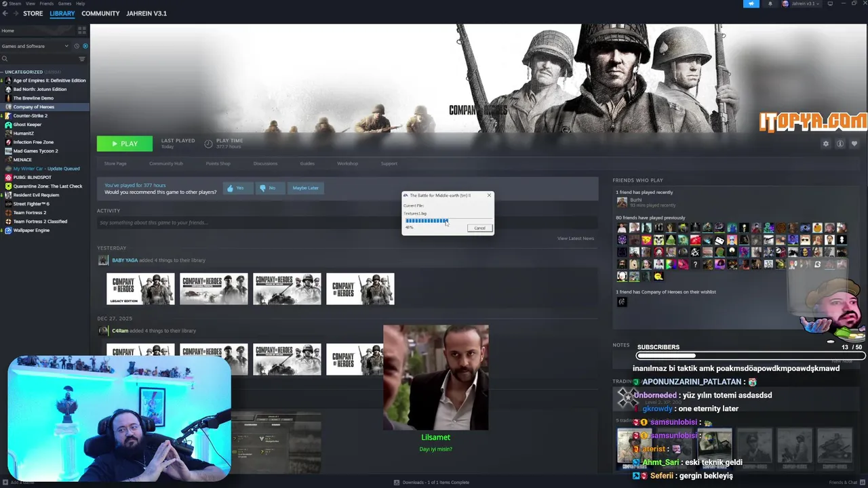Open the Community Hub link
This screenshot has width=868, height=488.
click(x=166, y=163)
